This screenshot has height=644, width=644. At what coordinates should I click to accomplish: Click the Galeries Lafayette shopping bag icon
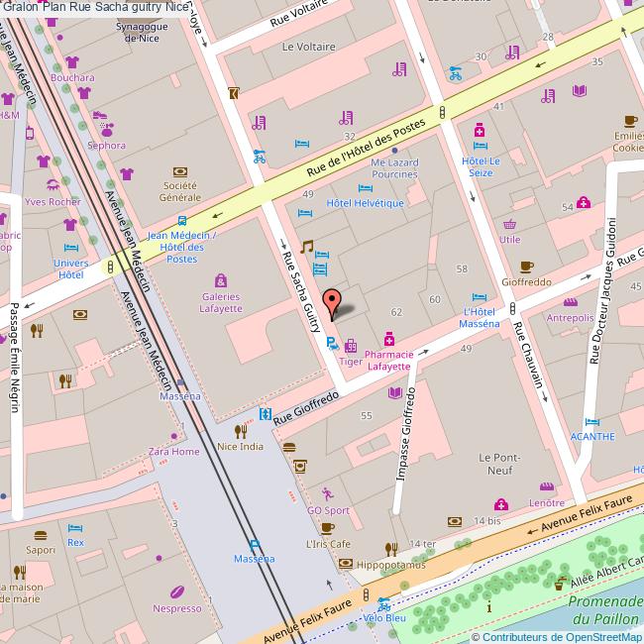(x=220, y=279)
